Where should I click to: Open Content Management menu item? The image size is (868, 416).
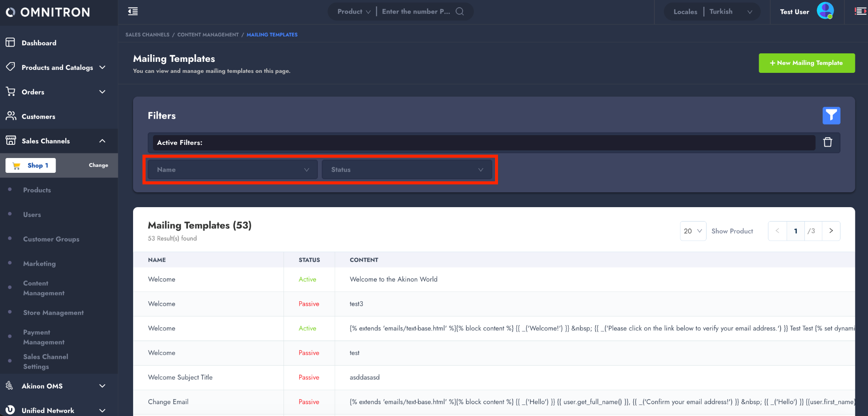pos(44,288)
